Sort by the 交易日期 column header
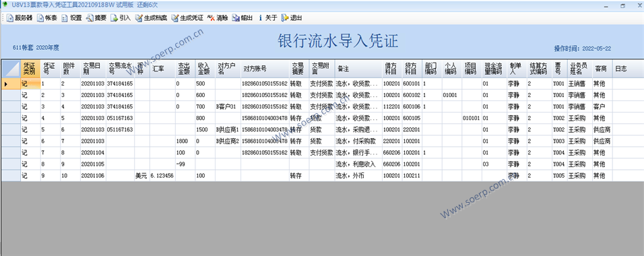Screen dimensions: 644x256 (93, 69)
